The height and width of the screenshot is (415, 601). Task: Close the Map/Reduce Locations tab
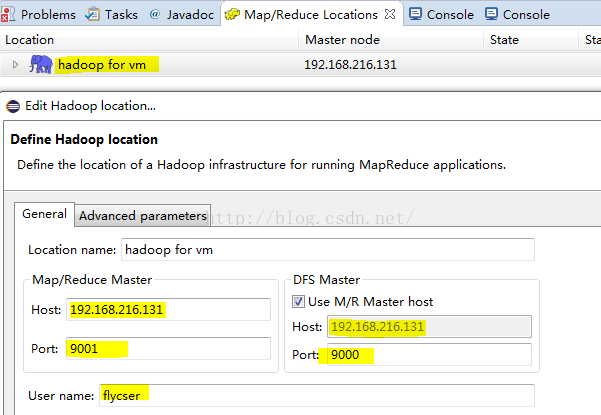390,14
